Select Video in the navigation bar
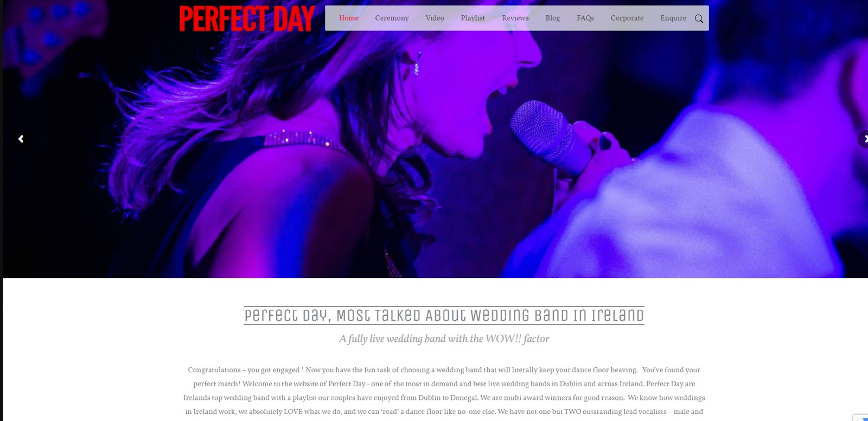Image resolution: width=868 pixels, height=421 pixels. click(x=435, y=18)
